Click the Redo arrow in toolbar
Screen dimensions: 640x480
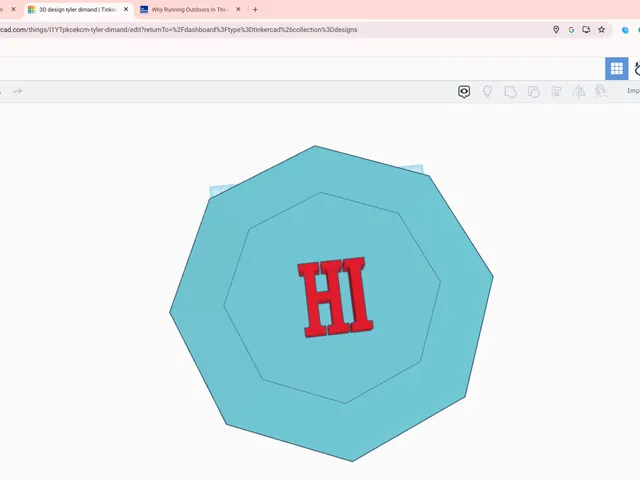point(18,91)
